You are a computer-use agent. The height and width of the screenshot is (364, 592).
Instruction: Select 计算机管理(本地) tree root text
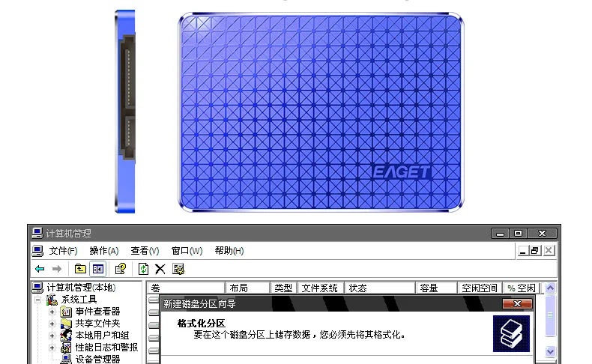click(x=81, y=288)
